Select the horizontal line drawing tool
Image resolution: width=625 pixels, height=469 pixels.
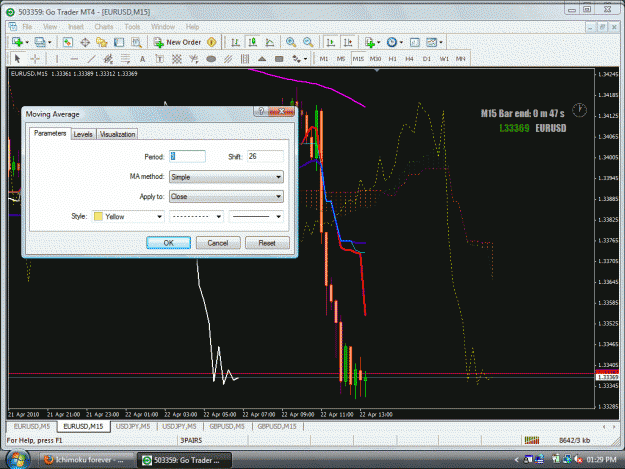(74, 59)
